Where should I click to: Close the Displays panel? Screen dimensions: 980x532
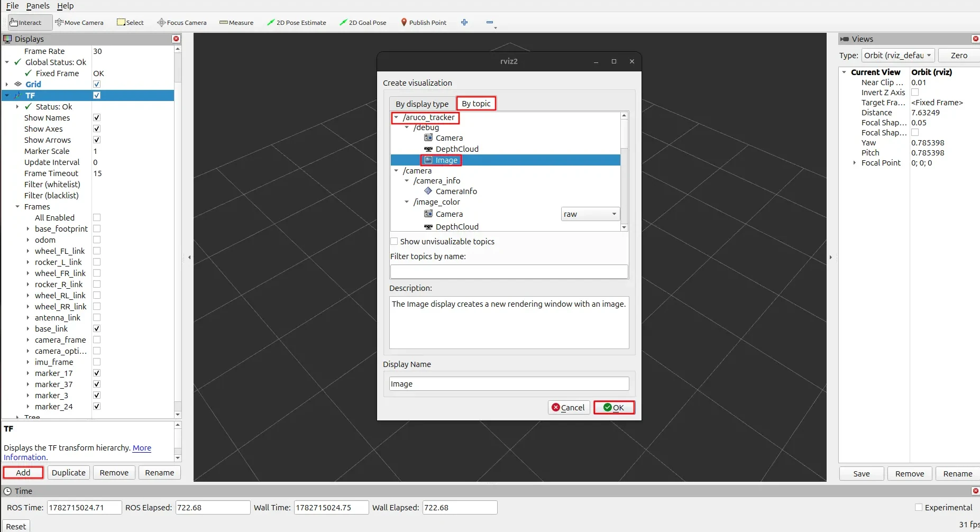pyautogui.click(x=176, y=39)
